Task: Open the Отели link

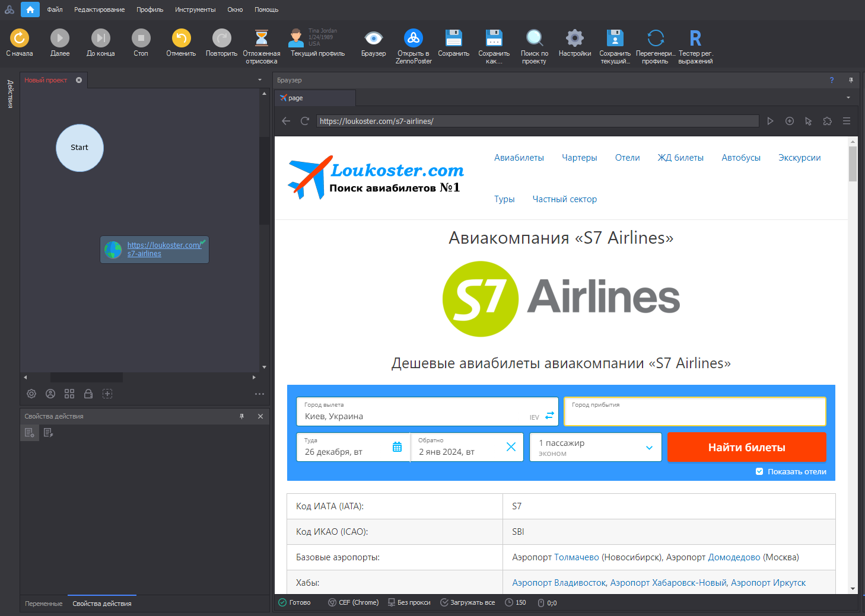Action: coord(628,158)
